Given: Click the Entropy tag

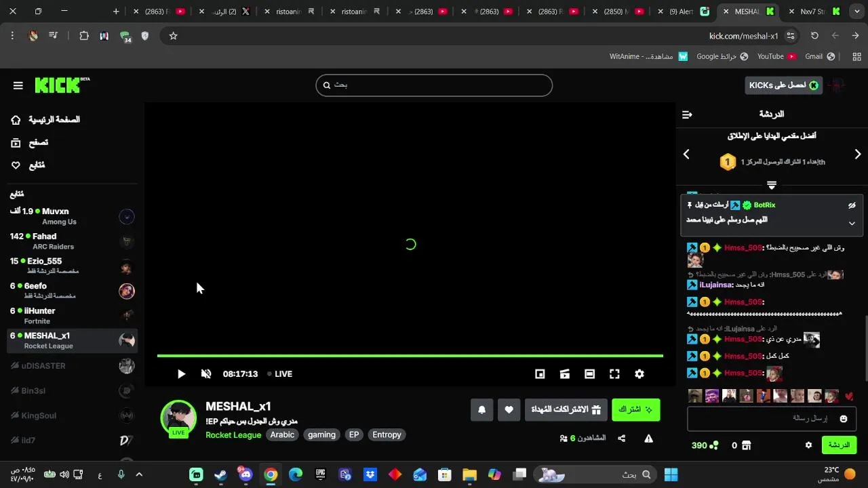Looking at the screenshot, I should 387,435.
